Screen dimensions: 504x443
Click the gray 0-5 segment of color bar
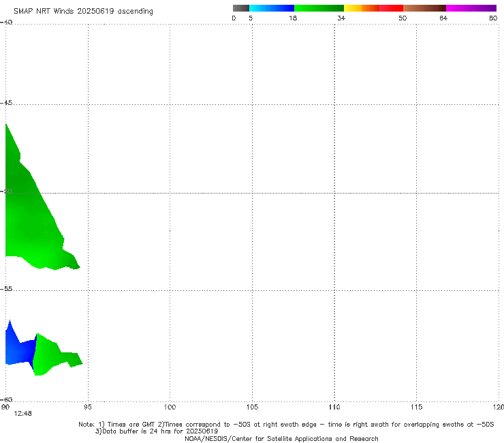pyautogui.click(x=241, y=8)
